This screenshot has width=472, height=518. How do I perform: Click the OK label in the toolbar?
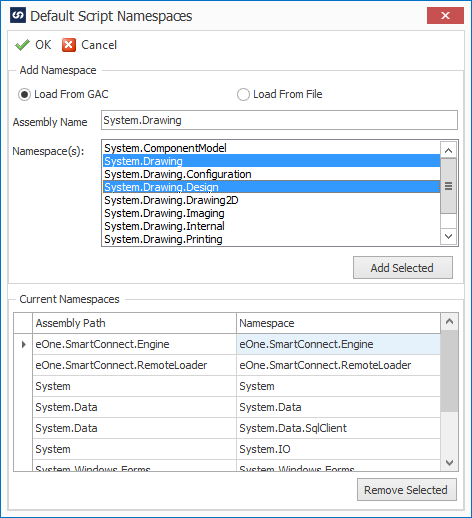[43, 45]
